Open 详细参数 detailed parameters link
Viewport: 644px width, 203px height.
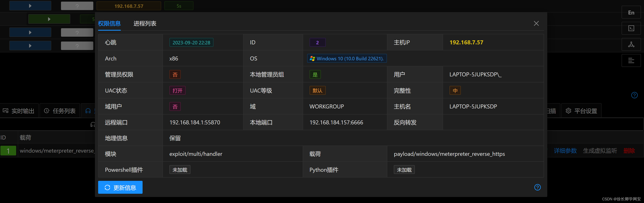click(x=565, y=151)
